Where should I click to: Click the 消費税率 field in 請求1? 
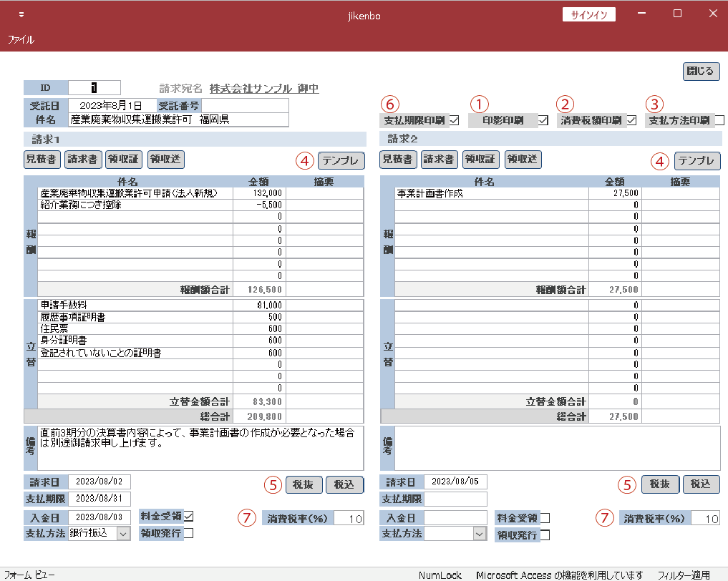click(348, 519)
